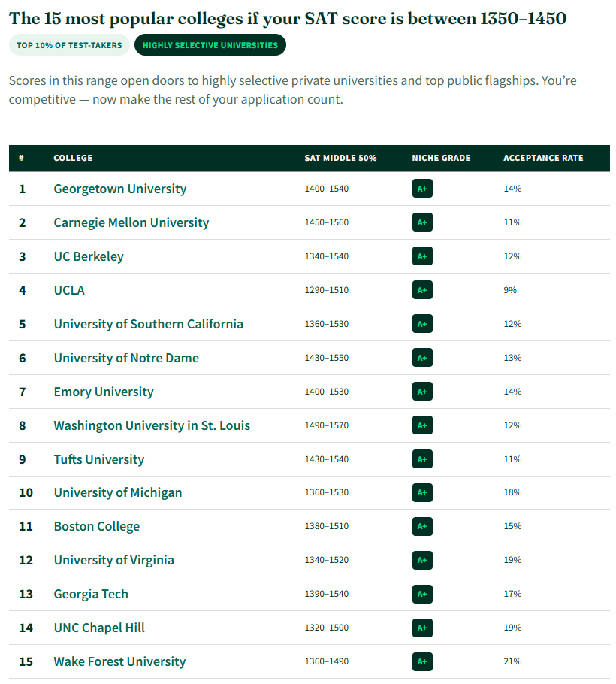Click Boston College's 15% acceptance rate
Image resolution: width=616 pixels, height=684 pixels.
[x=512, y=526]
